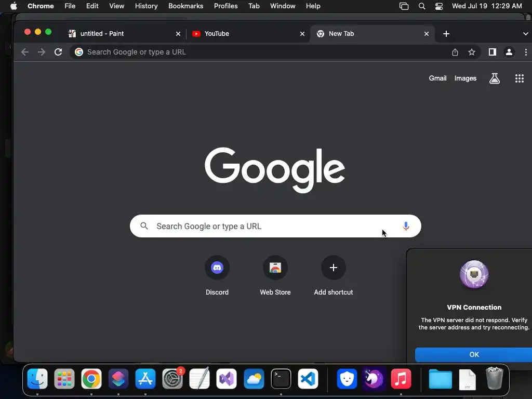
Task: Open the Window menu
Action: tap(283, 6)
